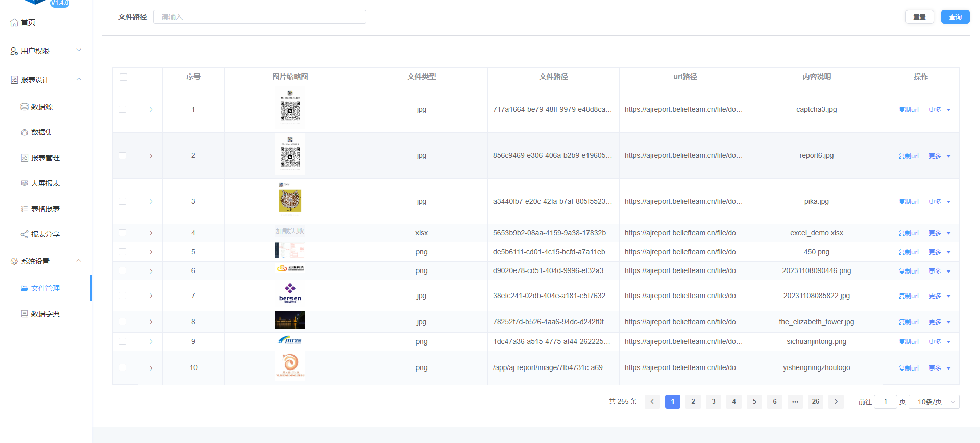Image resolution: width=980 pixels, height=443 pixels.
Task: Click the 重置 reset button
Action: [919, 17]
